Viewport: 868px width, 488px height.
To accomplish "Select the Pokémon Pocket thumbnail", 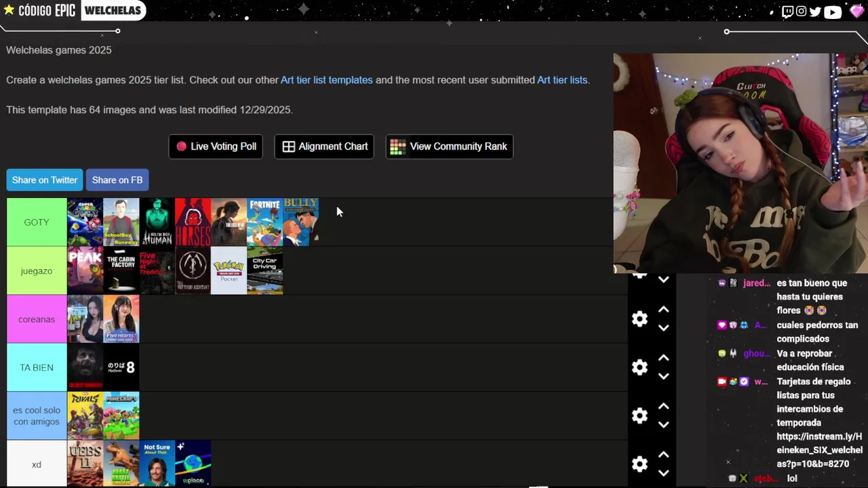I will point(229,270).
